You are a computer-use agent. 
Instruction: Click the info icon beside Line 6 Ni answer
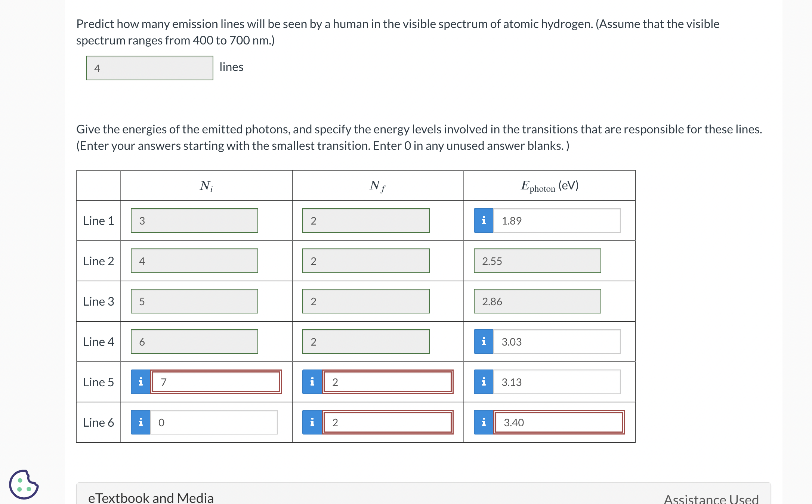tap(141, 422)
